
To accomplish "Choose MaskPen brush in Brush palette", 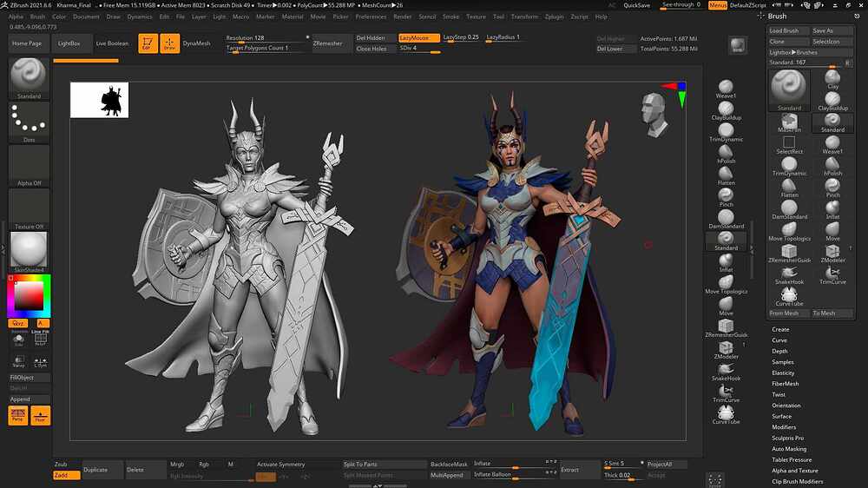I will [x=789, y=123].
